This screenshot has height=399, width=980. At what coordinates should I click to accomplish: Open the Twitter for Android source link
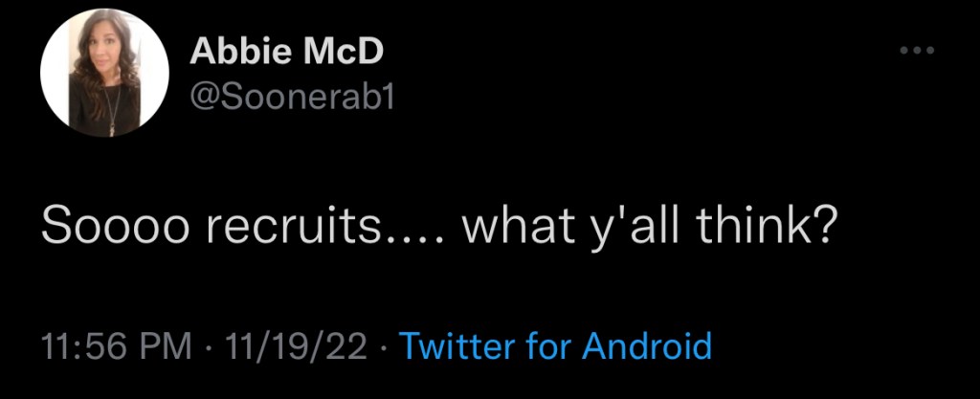[555, 345]
